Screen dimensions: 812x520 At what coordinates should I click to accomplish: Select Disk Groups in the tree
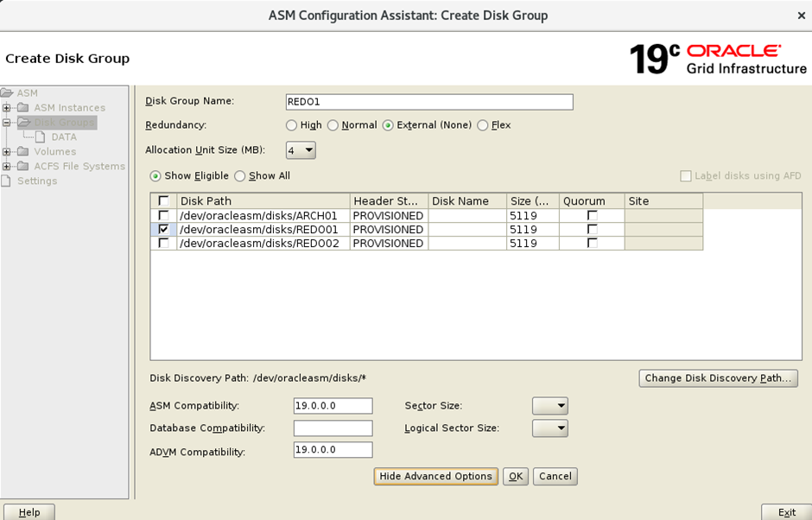click(64, 123)
